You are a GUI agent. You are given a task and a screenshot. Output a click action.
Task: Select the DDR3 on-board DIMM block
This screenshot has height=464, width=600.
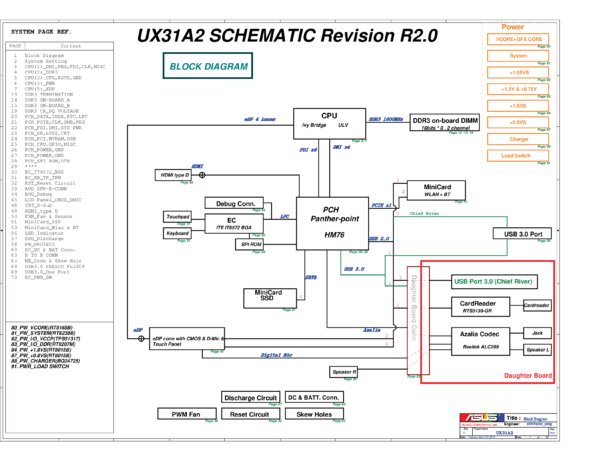click(x=445, y=122)
